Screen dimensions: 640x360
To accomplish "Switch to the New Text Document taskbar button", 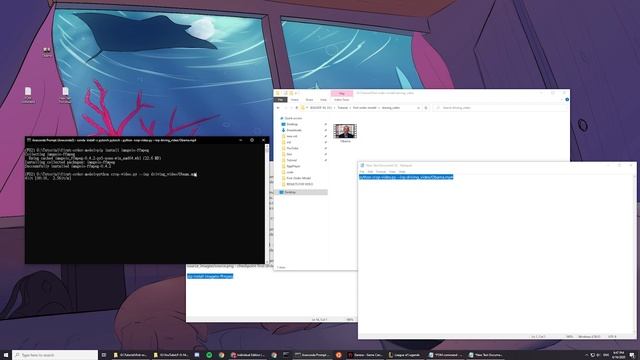I will tap(486, 355).
